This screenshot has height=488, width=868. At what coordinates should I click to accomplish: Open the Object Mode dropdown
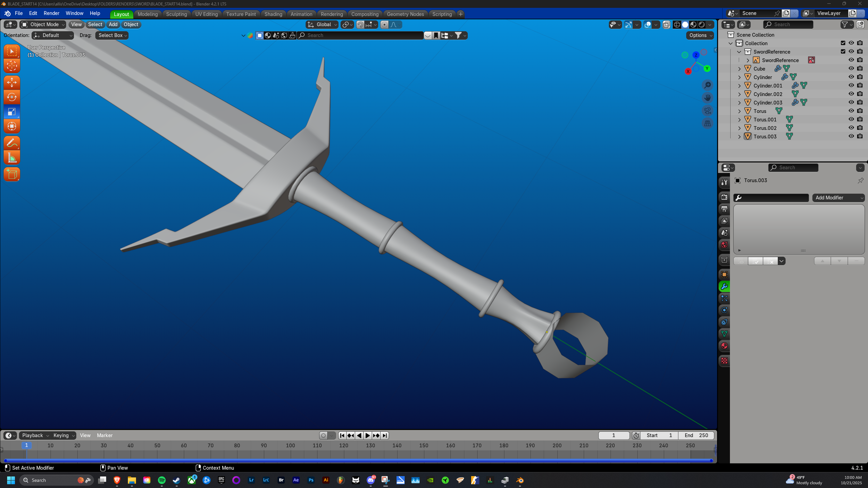[x=43, y=25]
